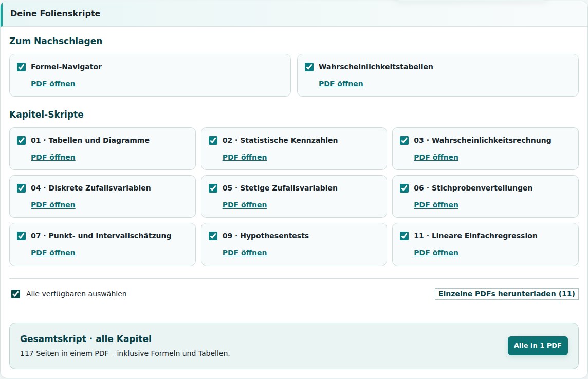
Task: Click the '117 Seiten in einem PDF' description
Action: [125, 353]
